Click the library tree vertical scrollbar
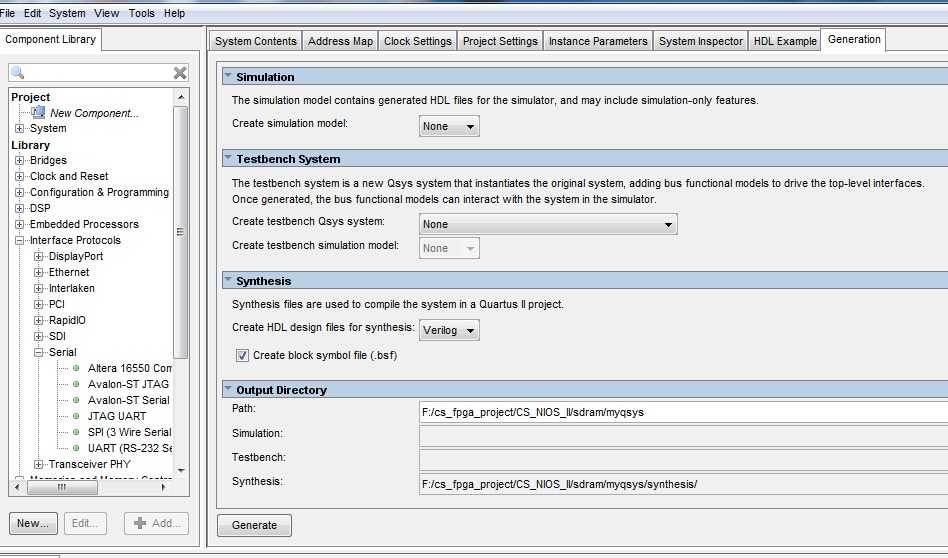The width and height of the screenshot is (948, 558). [x=180, y=233]
